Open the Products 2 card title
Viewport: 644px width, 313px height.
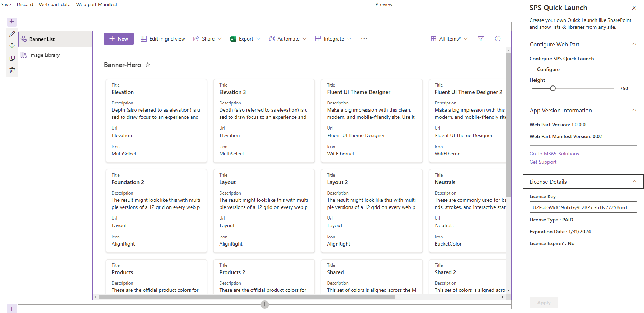tap(232, 272)
